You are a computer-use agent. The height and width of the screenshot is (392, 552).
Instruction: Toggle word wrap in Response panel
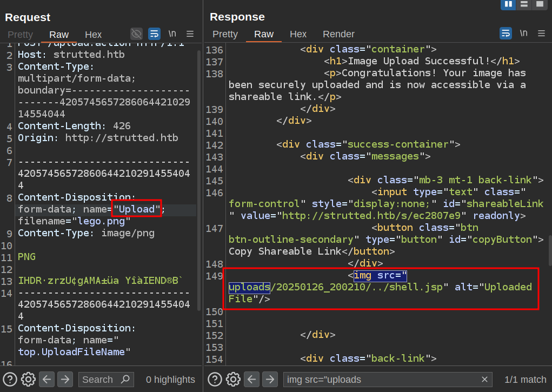506,34
